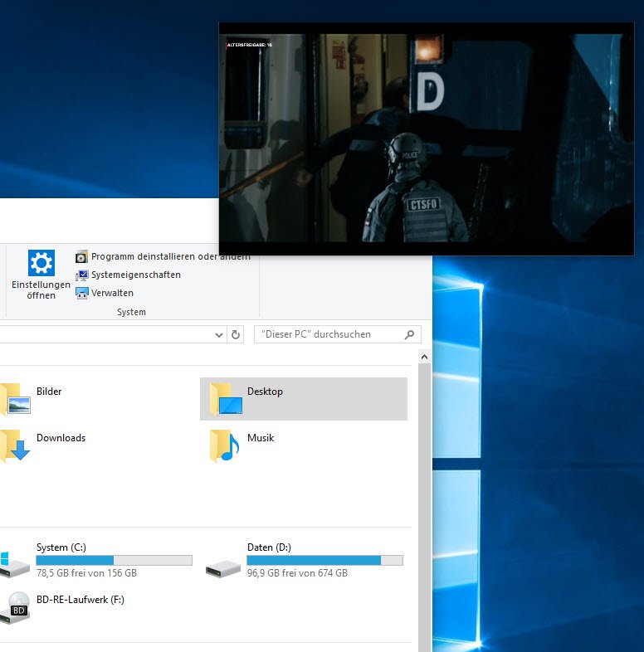The height and width of the screenshot is (652, 644).
Task: Click the Systemeigenschaften monitor icon
Action: click(x=81, y=275)
